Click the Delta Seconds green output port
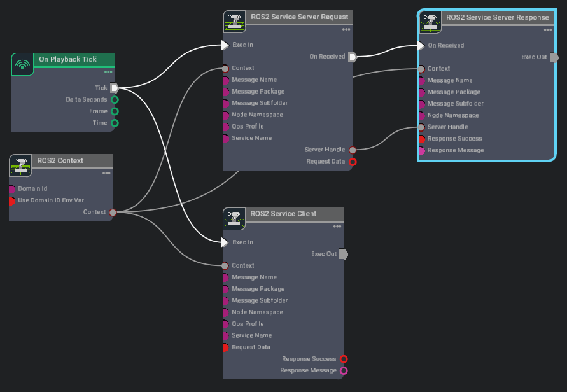The height and width of the screenshot is (392, 567). pos(115,100)
